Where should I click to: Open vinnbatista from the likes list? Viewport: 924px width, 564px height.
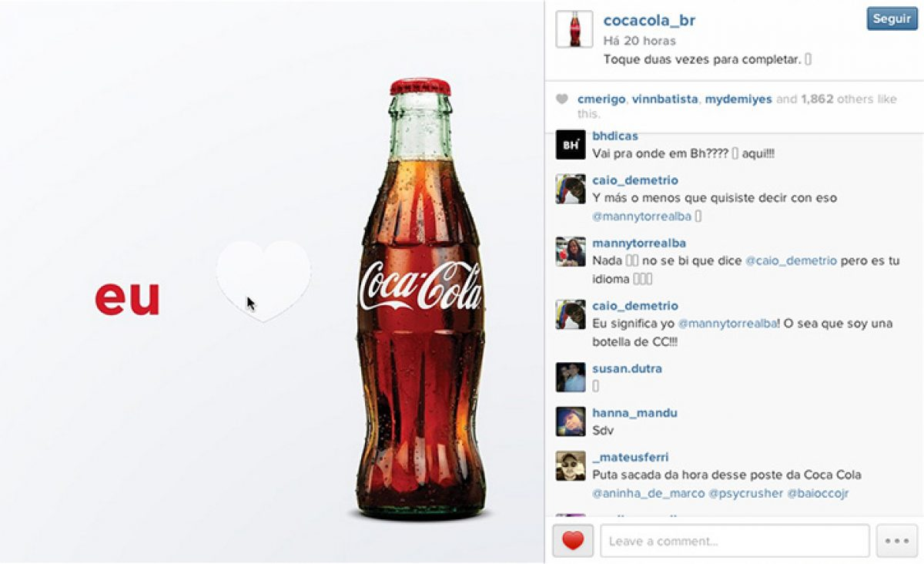665,99
